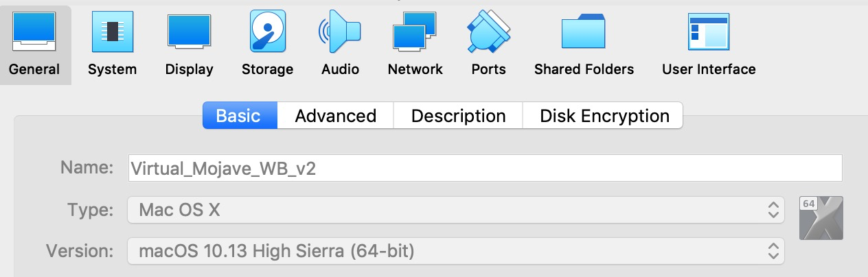Open Shared Folders settings
This screenshot has height=277, width=868.
click(x=584, y=45)
